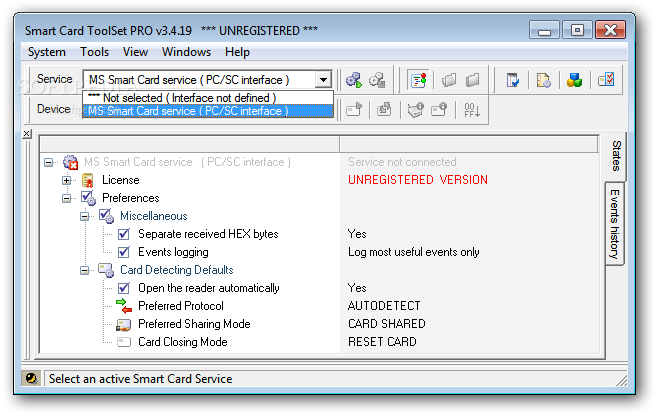Click status text 'Select an active Smart Card Service'

[x=141, y=379]
